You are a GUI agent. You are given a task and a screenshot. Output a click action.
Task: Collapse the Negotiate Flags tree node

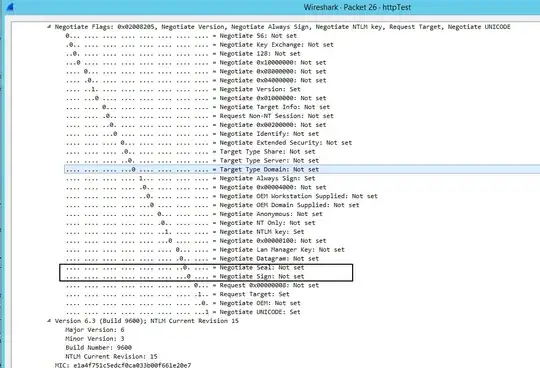pyautogui.click(x=49, y=27)
